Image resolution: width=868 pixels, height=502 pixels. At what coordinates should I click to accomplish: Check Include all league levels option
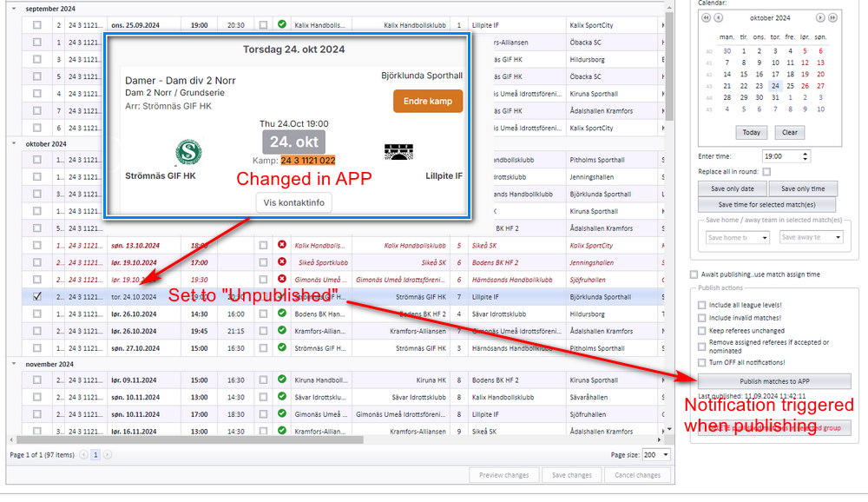pyautogui.click(x=702, y=305)
